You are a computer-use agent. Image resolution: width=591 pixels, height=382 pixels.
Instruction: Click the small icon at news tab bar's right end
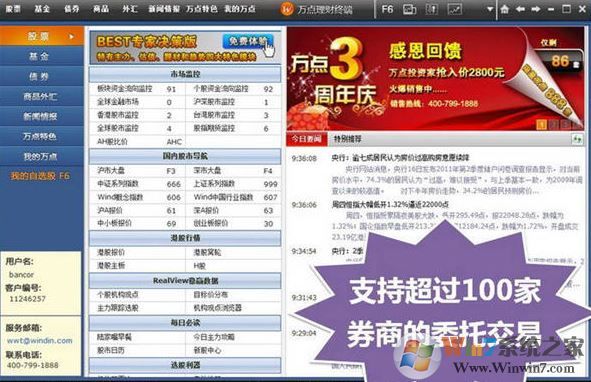pos(577,139)
